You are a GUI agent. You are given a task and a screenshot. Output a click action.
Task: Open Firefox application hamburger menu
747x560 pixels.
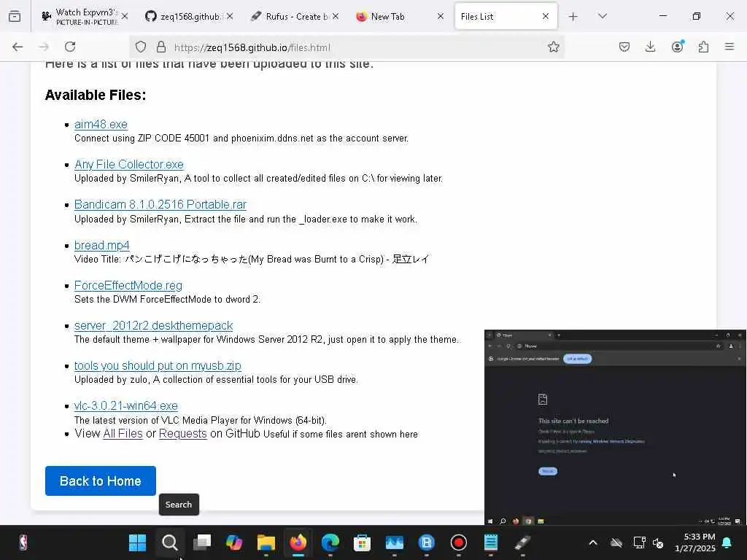pos(729,47)
